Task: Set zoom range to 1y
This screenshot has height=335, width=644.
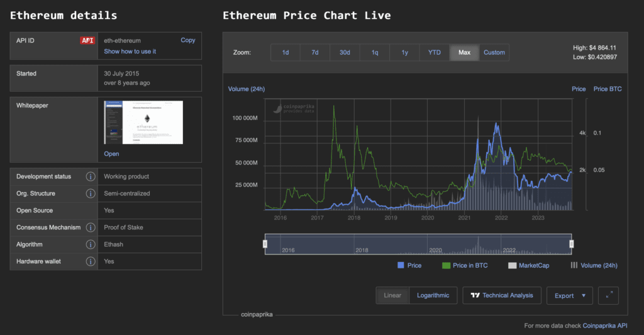Action: point(404,53)
